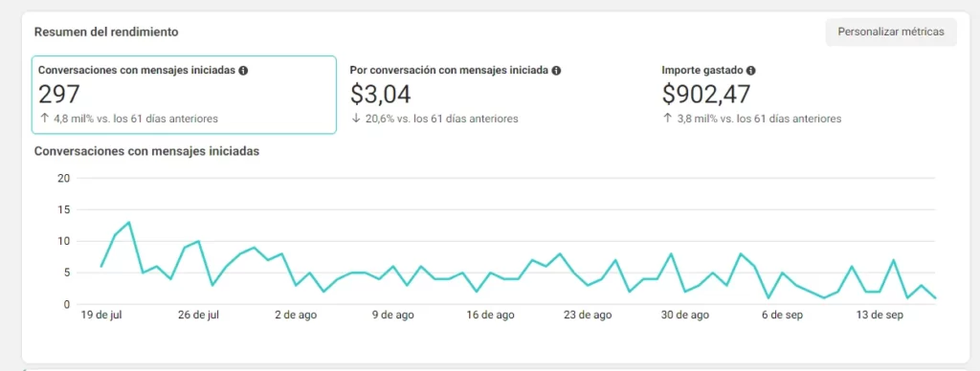Click the 6 de sep axis label
This screenshot has height=371, width=980.
[782, 316]
